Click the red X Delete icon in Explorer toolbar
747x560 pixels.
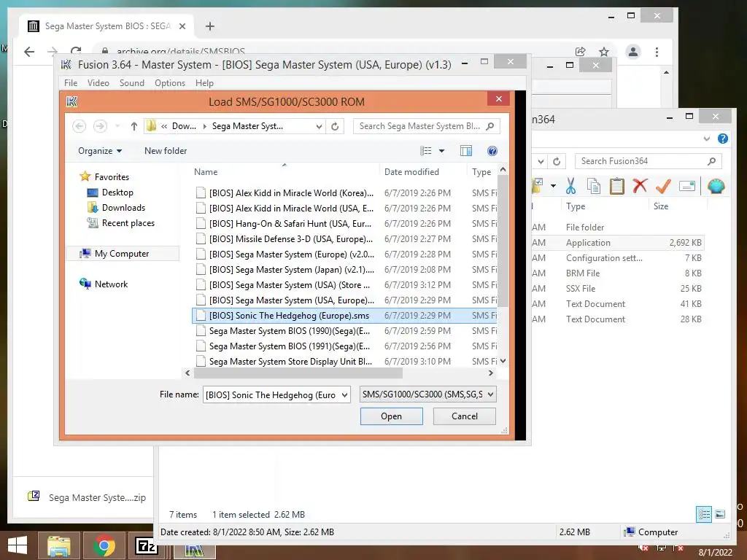tap(640, 186)
